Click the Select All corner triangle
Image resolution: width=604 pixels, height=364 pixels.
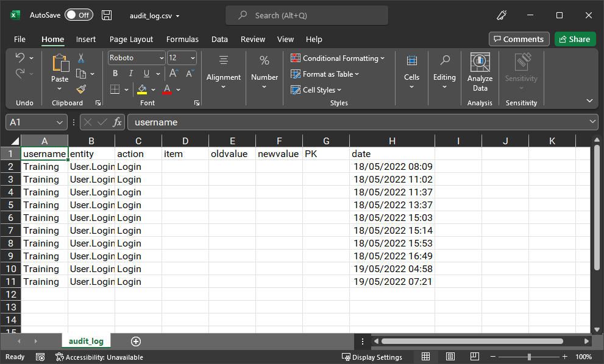coord(15,141)
